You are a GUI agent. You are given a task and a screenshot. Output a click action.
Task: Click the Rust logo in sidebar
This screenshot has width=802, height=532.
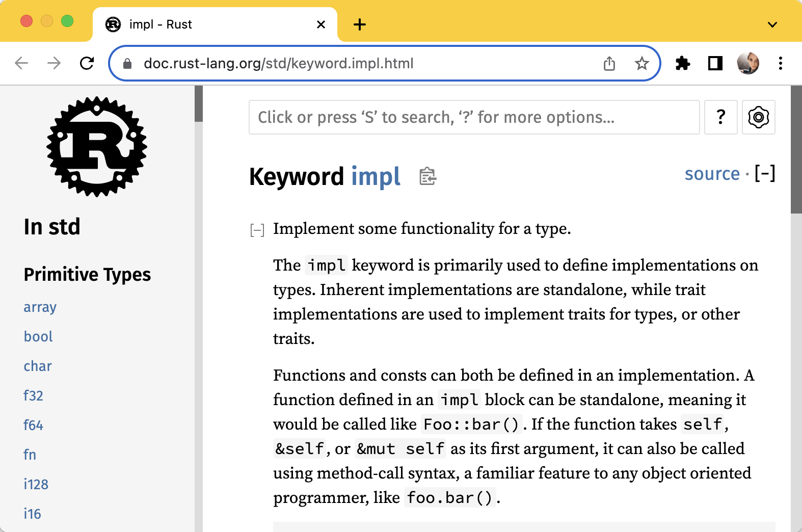click(x=97, y=147)
